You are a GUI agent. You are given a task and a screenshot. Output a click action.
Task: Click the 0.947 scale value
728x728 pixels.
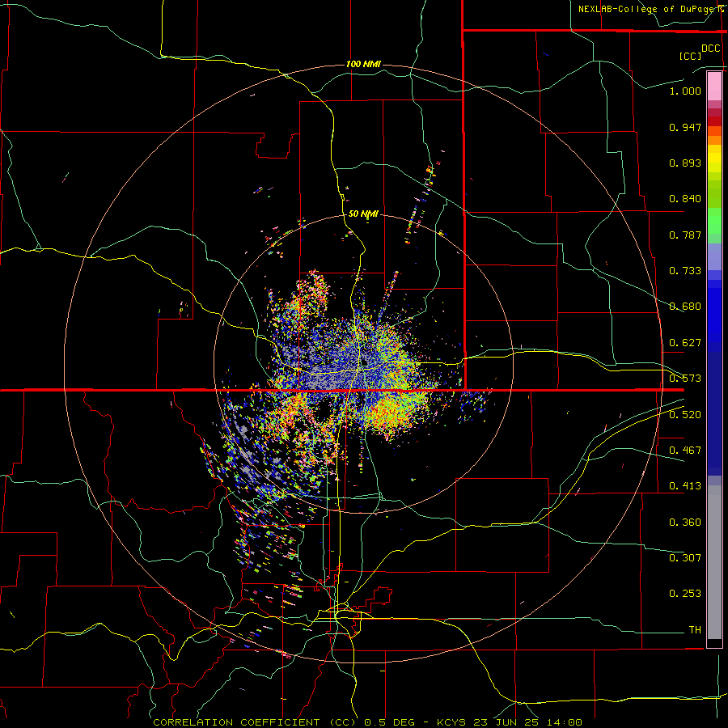pos(685,127)
